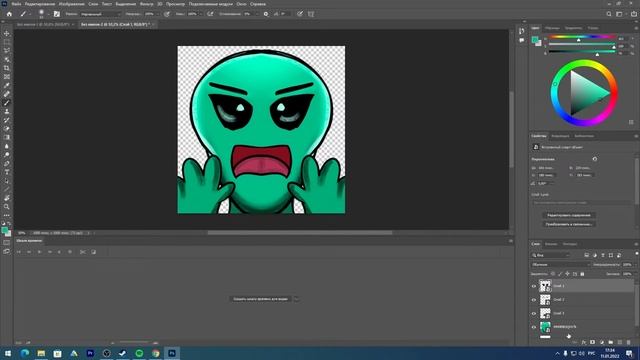
Task: Toggle airbrush build-up mode icon
Action: pos(210,14)
